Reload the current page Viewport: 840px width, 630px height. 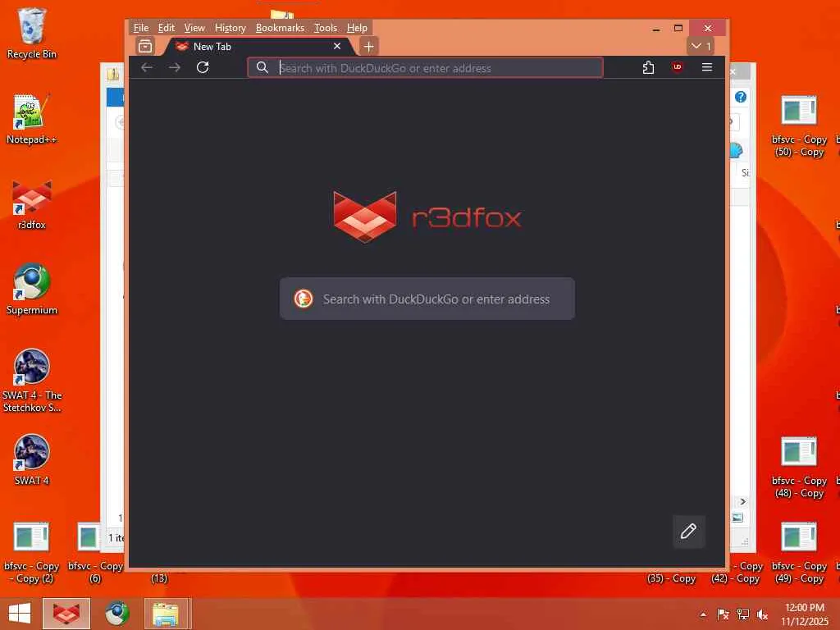(203, 67)
